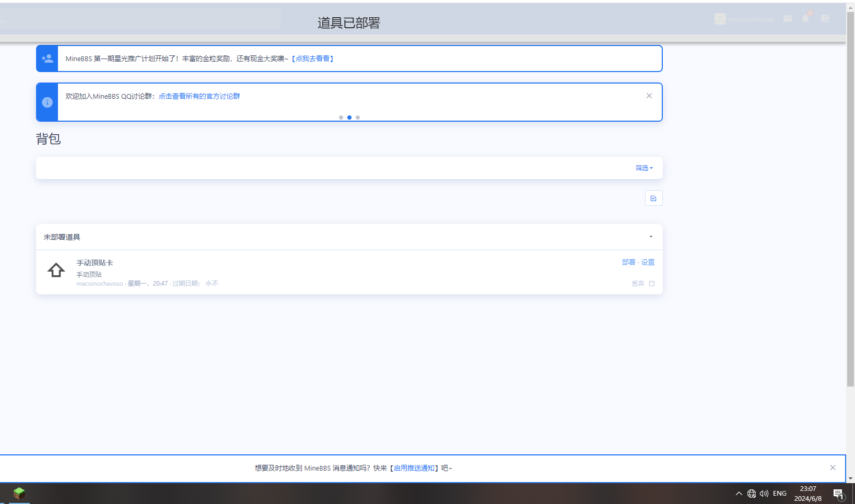Open the 点我去看看 promotion link
The image size is (855, 504).
point(312,58)
